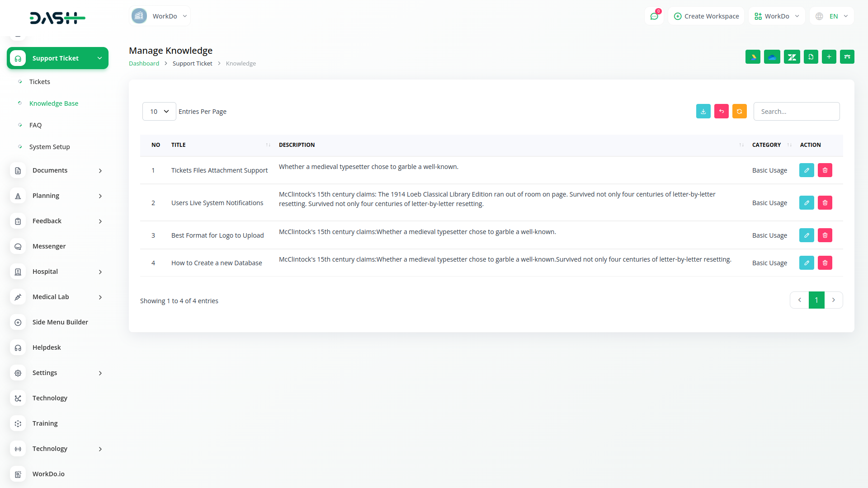
Task: Click the pink reset arrow icon
Action: tap(721, 111)
